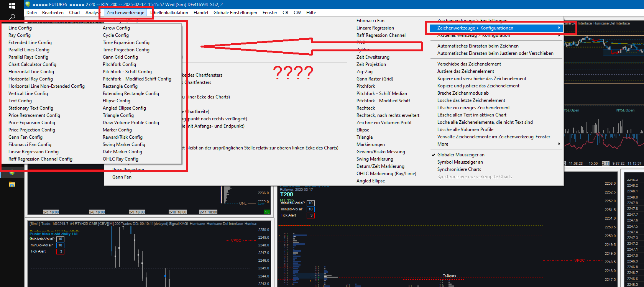Choose Automatisches Einrasten beim Zeichnen

pos(478,46)
